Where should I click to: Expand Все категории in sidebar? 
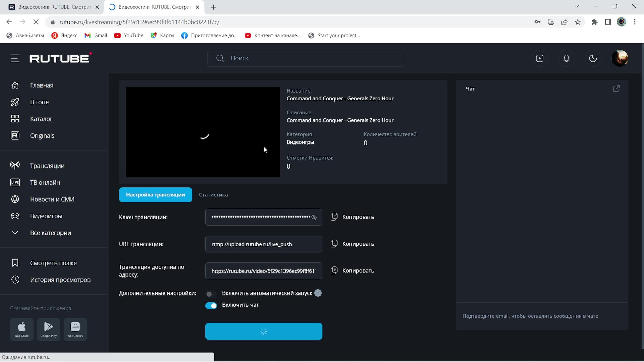(x=50, y=233)
